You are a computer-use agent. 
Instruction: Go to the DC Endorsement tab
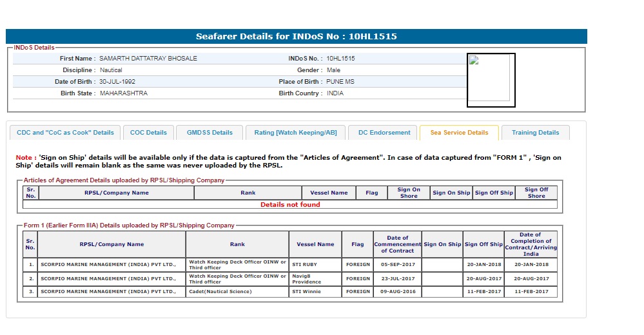(x=384, y=133)
